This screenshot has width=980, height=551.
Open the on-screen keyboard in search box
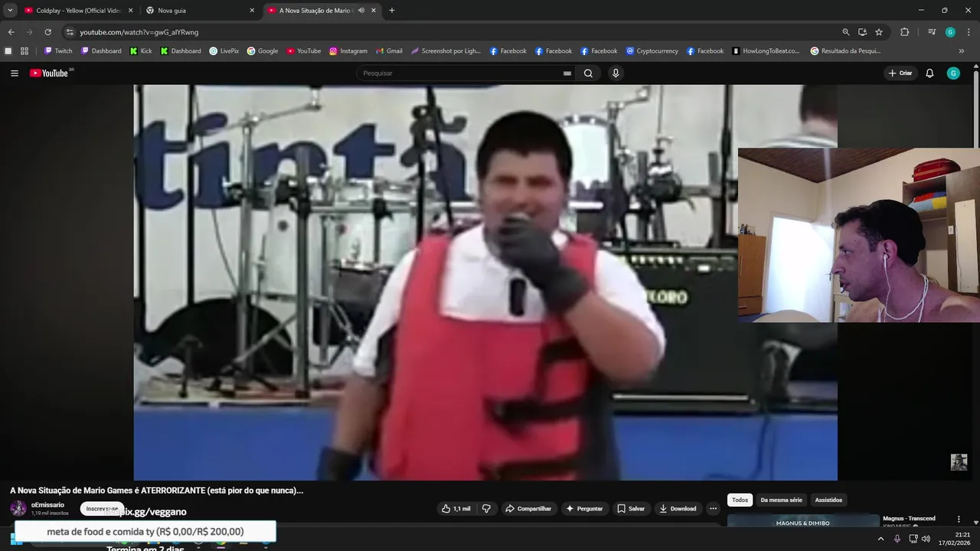click(x=567, y=73)
